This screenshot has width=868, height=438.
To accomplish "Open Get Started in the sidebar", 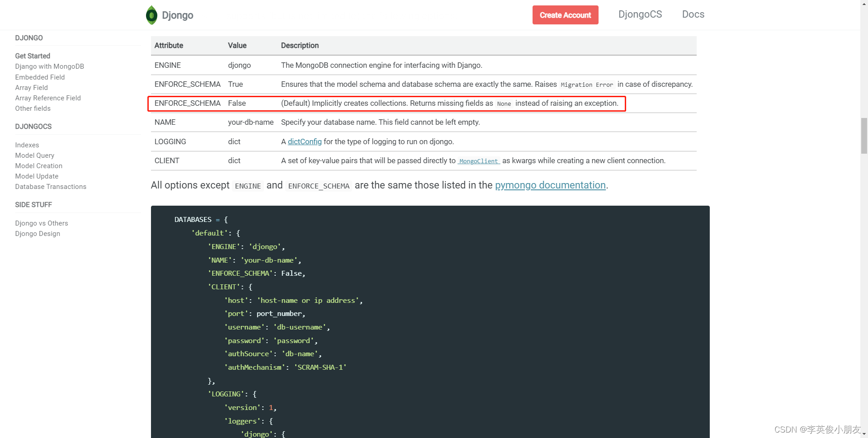I will click(33, 56).
